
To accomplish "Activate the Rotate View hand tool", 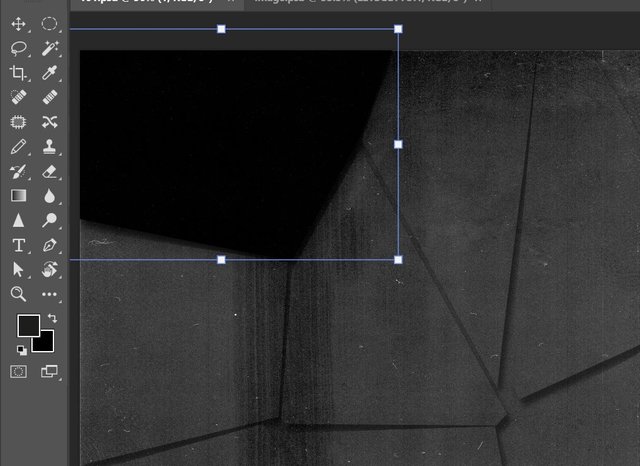I will [50, 270].
